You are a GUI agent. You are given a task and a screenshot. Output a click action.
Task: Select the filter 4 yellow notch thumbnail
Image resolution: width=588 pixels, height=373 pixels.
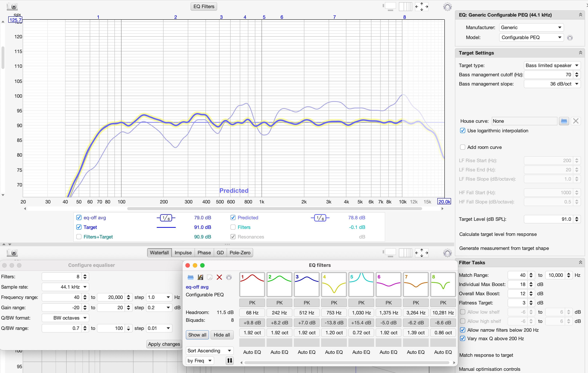(x=334, y=285)
